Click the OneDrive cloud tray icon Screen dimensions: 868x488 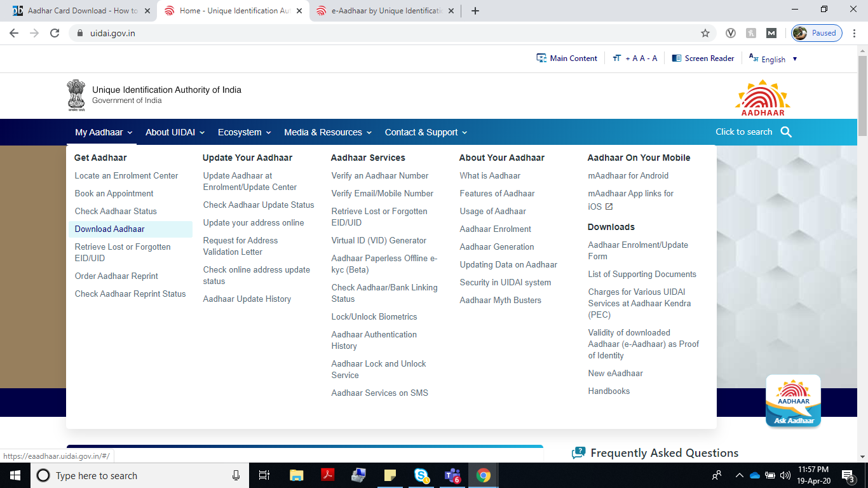(755, 475)
